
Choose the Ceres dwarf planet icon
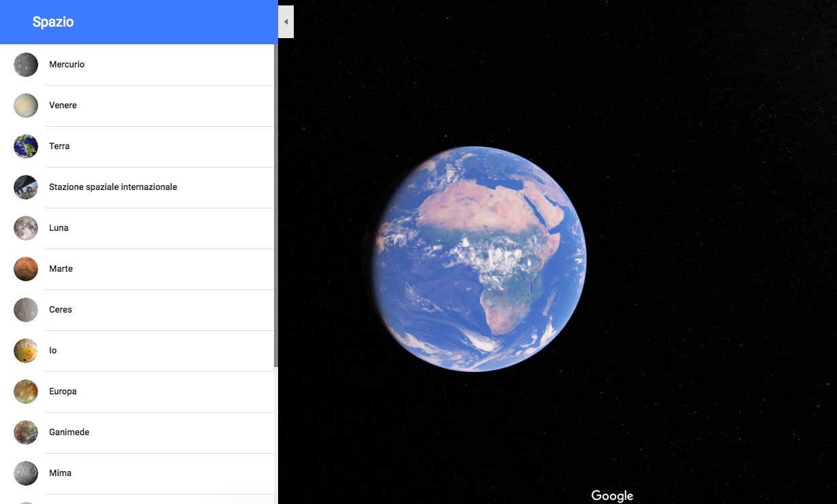[x=26, y=310]
